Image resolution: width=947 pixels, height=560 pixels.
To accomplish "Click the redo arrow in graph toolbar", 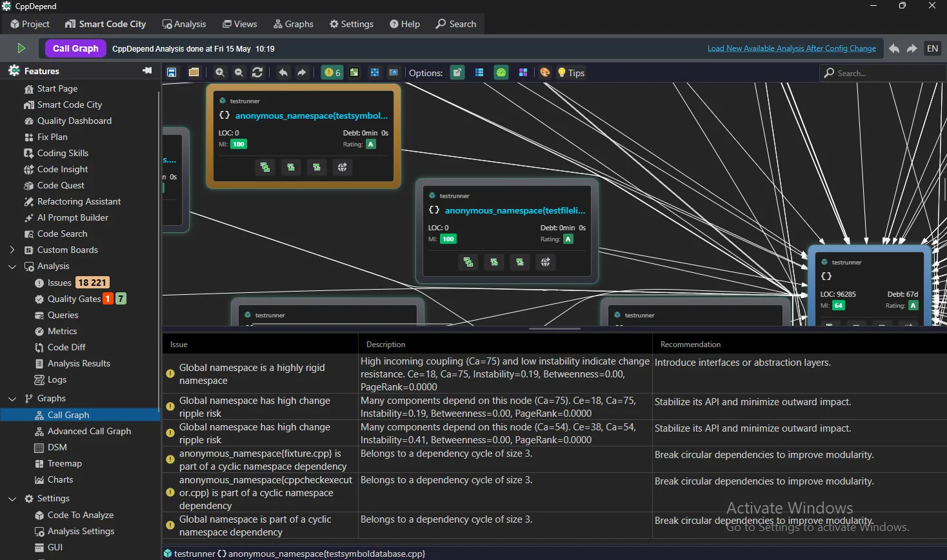I will (302, 72).
